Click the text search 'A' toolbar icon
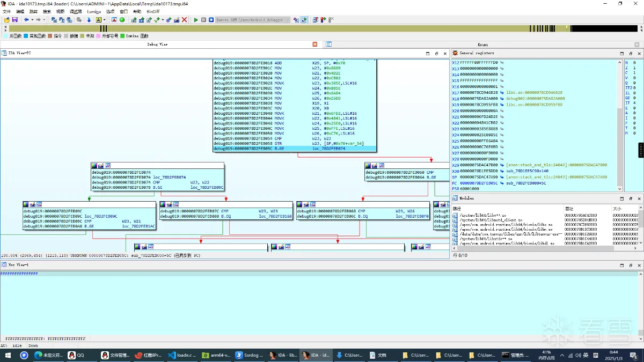Screen dimensions: 644x362 click(98, 19)
